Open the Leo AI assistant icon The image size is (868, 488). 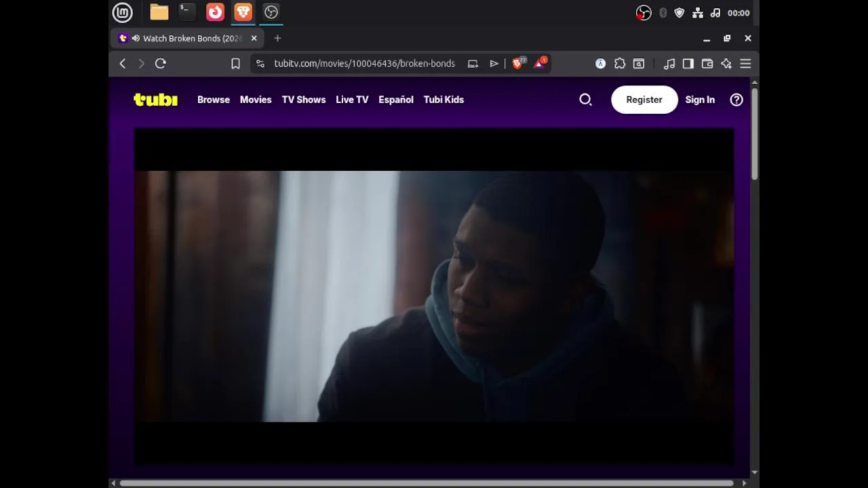coord(726,64)
